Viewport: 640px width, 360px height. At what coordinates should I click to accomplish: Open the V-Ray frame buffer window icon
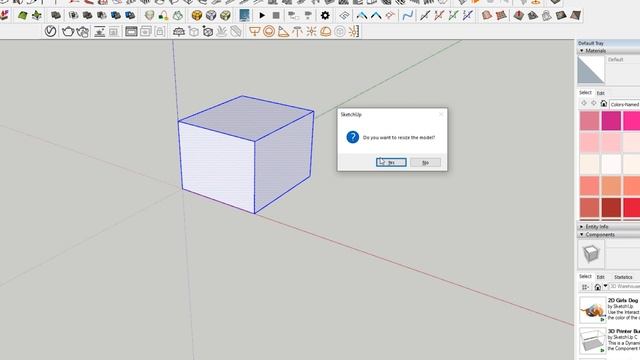(x=131, y=31)
